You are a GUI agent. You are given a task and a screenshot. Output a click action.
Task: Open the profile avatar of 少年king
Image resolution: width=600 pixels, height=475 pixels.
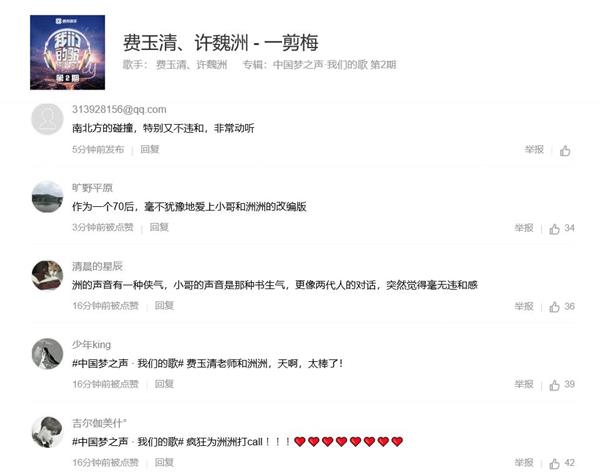(x=47, y=354)
